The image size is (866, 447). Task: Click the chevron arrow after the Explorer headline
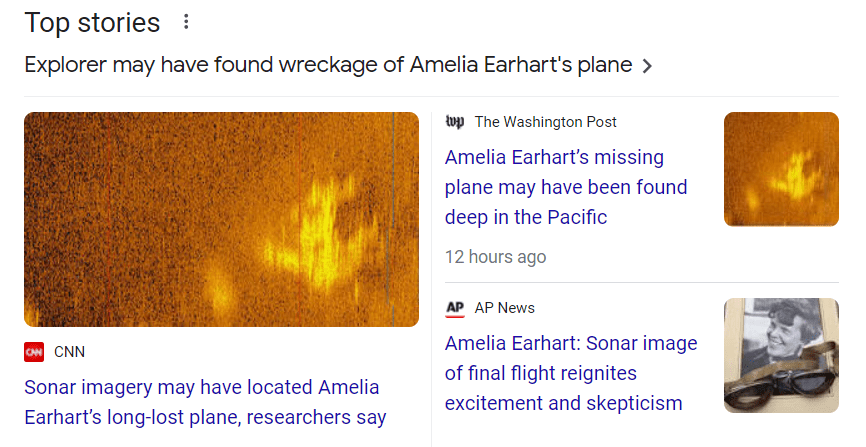[x=647, y=66]
